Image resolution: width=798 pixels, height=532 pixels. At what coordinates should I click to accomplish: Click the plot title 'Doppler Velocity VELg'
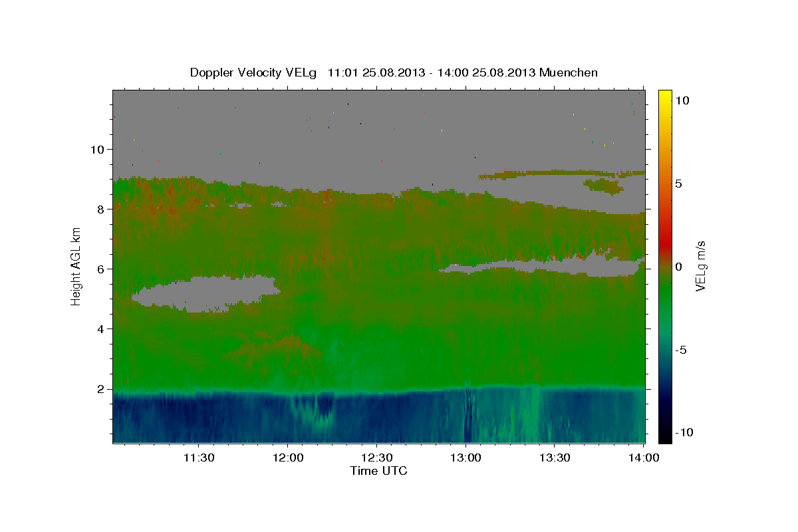(253, 72)
